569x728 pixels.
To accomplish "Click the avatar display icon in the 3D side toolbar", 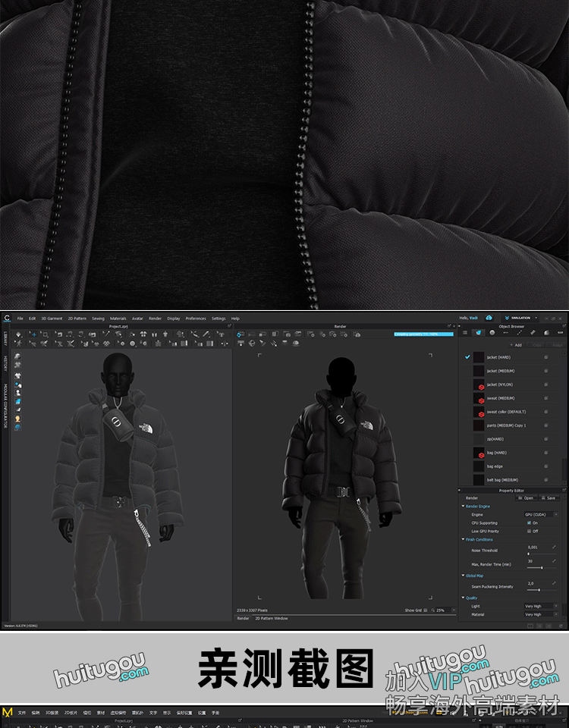I will [x=17, y=419].
